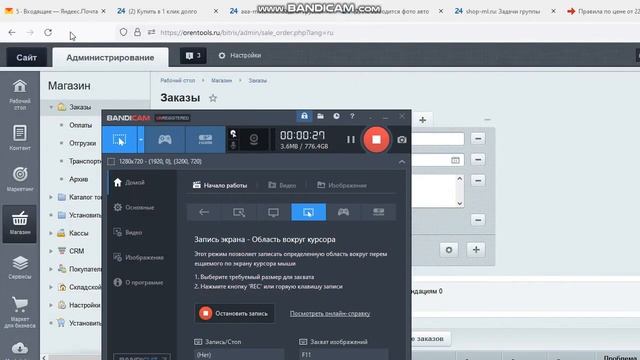The image size is (640, 360).
Task: Select rectangle area recording mode icon
Action: point(239,212)
